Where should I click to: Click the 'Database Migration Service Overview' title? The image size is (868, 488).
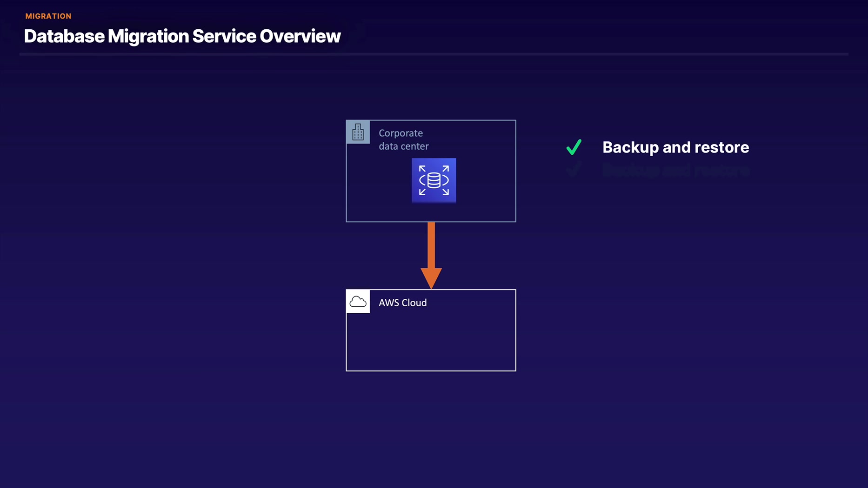tap(182, 36)
